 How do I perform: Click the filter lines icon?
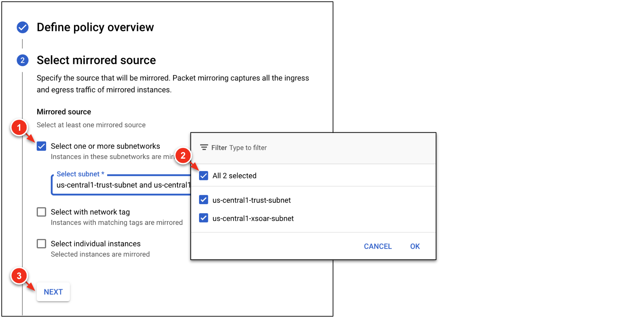tap(204, 148)
